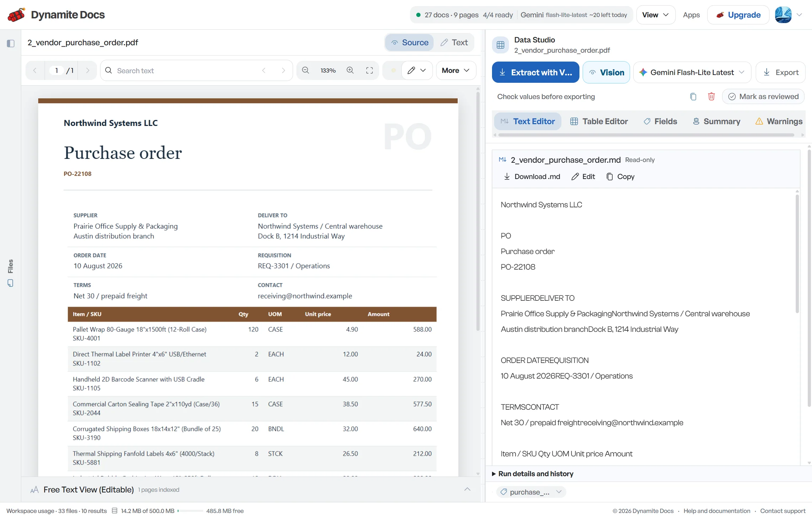Click the markdown editor vertical scrollbar
The width and height of the screenshot is (812, 519).
point(797,254)
